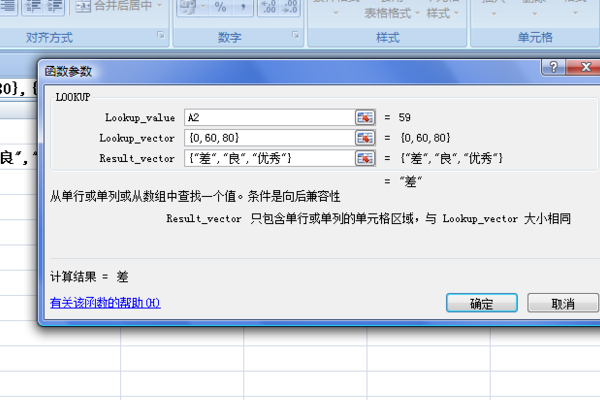This screenshot has height=400, width=600.
Task: Close the 函数参数 dialog with X
Action: click(585, 67)
